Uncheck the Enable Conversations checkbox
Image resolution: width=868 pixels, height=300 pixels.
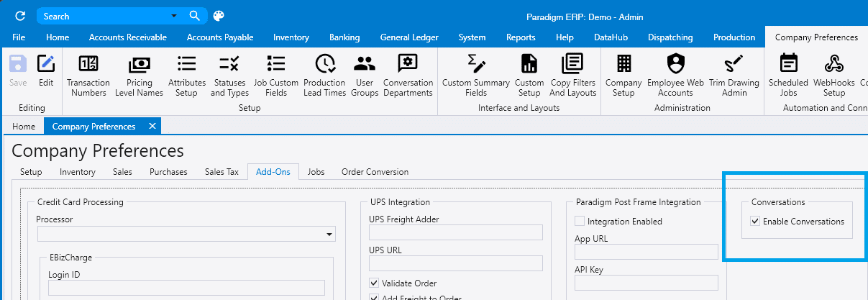754,222
